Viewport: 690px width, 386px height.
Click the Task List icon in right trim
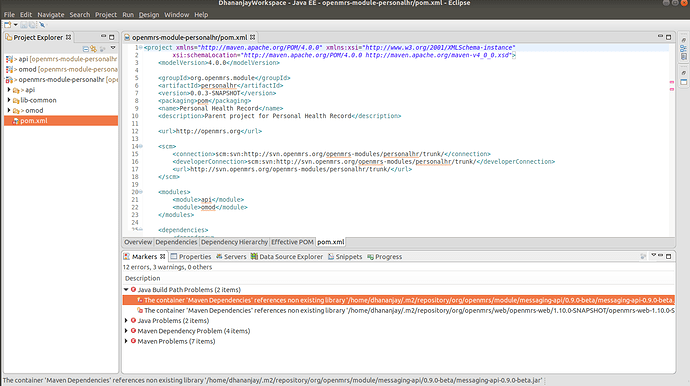[x=683, y=57]
